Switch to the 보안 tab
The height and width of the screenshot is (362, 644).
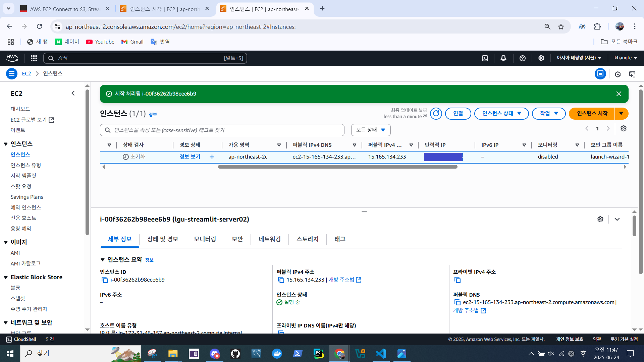tap(237, 239)
